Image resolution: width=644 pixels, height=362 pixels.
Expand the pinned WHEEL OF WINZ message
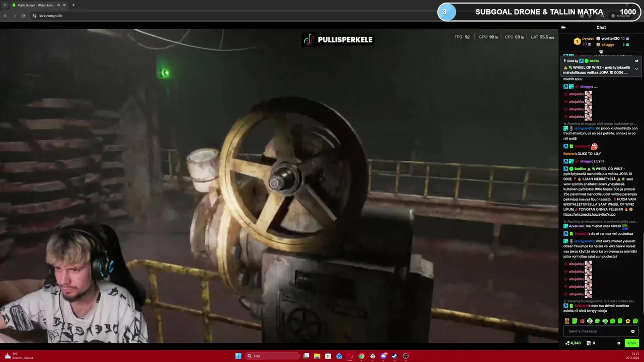[x=636, y=69]
